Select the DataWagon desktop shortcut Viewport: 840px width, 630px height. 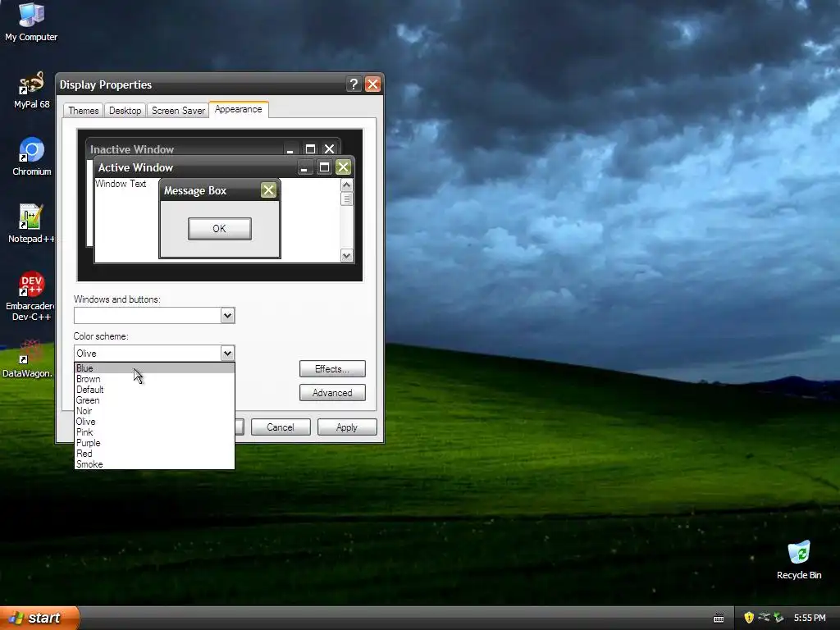pos(28,358)
